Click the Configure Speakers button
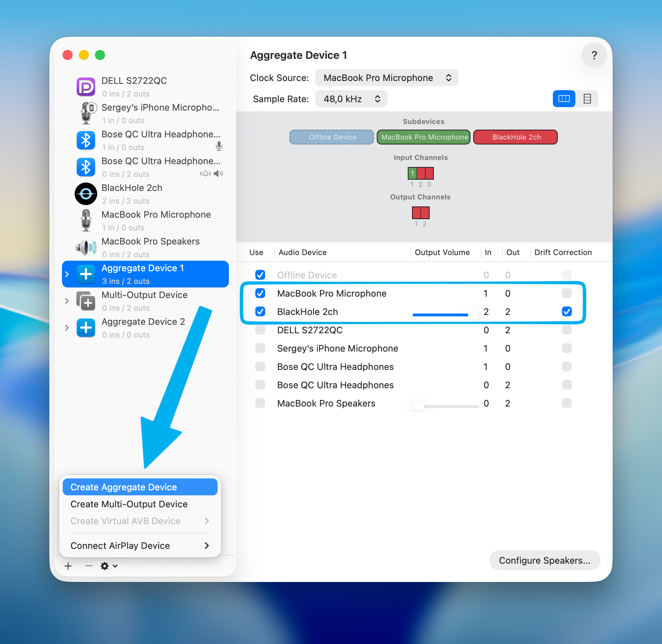Viewport: 662px width, 644px height. pyautogui.click(x=545, y=560)
